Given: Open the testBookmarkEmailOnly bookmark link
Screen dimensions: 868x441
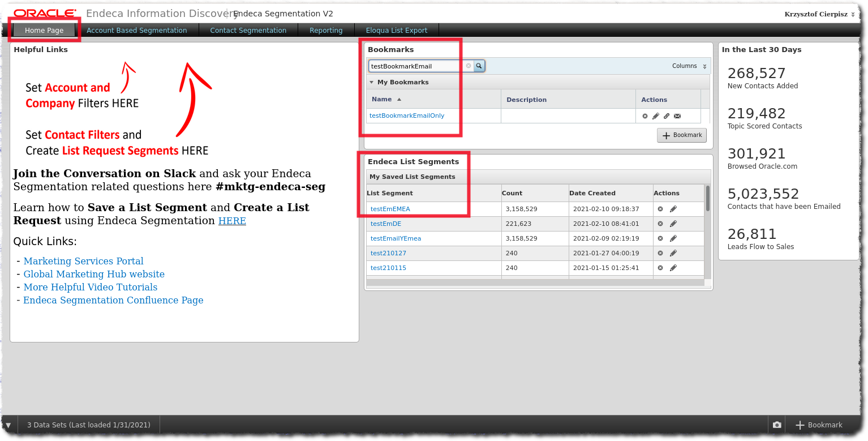Looking at the screenshot, I should click(407, 115).
